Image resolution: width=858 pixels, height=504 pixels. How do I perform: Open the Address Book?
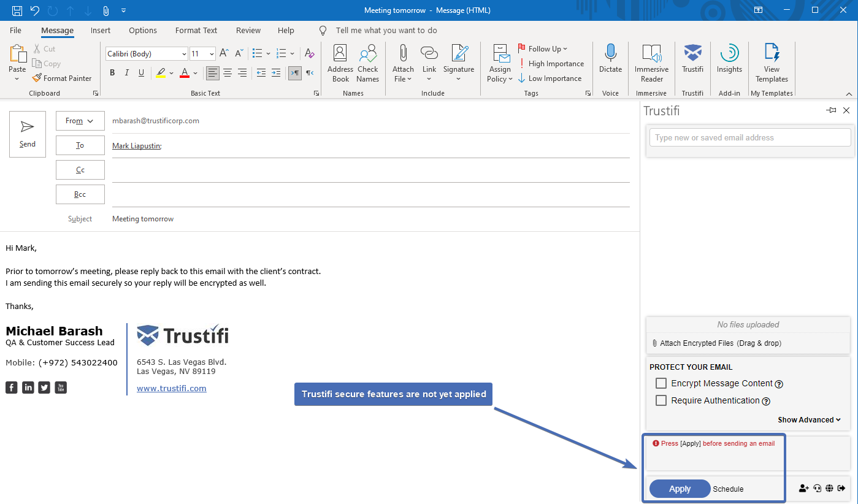[340, 63]
